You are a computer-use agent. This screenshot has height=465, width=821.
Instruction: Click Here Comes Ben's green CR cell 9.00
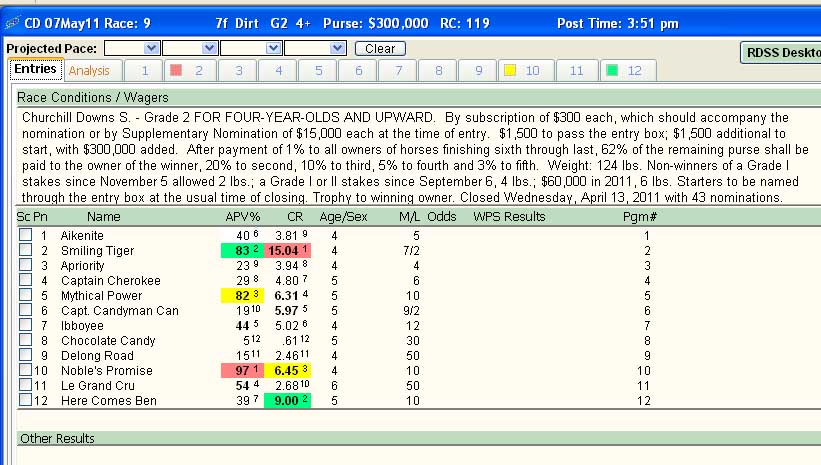point(287,401)
